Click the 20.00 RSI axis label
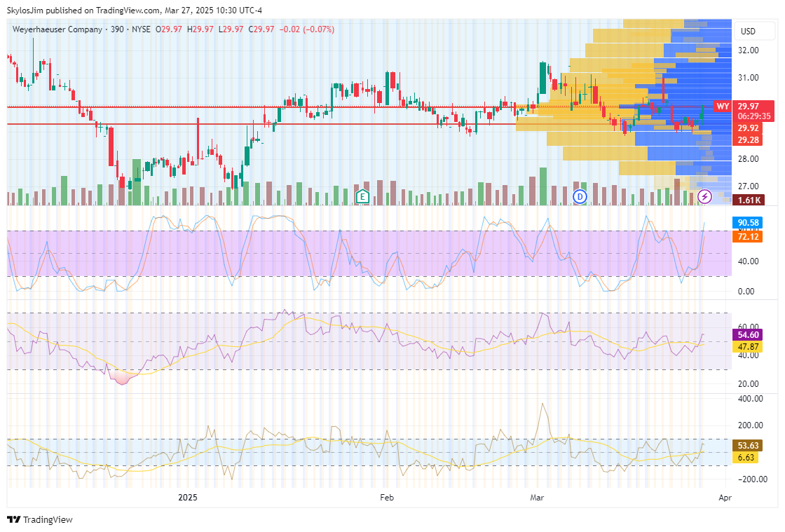 click(x=748, y=384)
